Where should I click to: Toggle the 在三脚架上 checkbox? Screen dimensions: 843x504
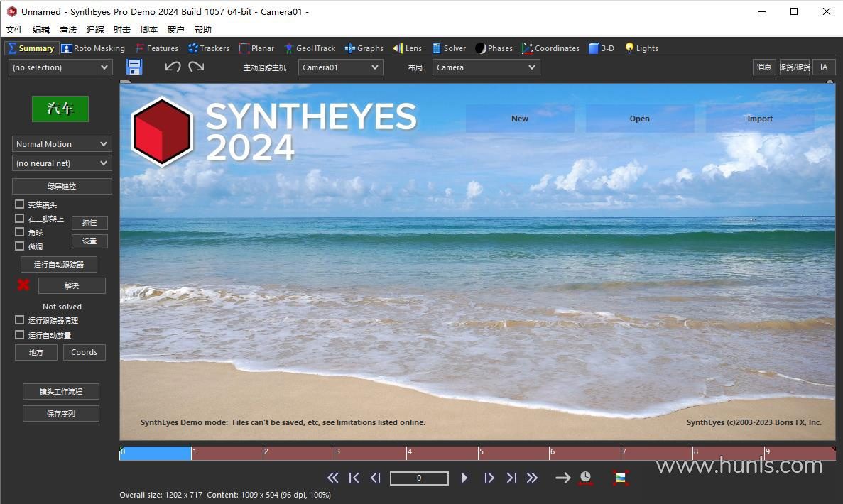pyautogui.click(x=20, y=218)
